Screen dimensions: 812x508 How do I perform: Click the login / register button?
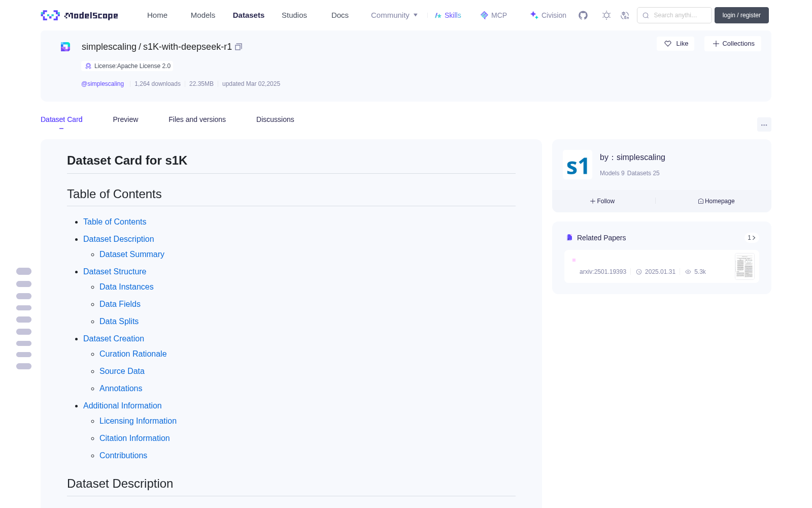741,15
